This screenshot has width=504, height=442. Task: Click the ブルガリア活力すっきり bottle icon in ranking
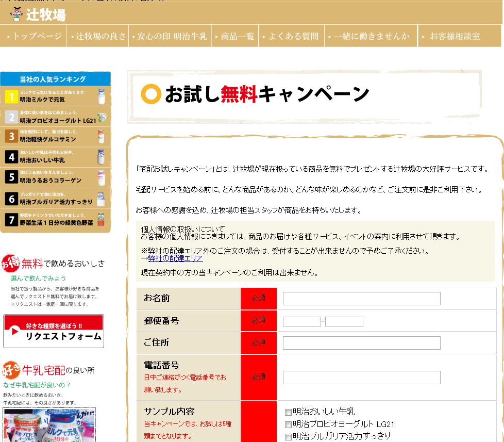pyautogui.click(x=101, y=199)
